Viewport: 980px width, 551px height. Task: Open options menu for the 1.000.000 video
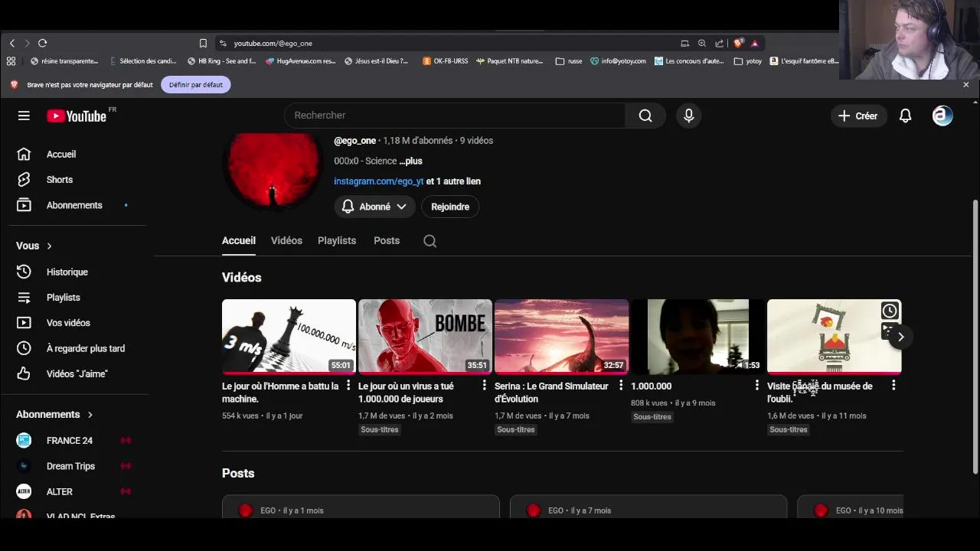click(x=757, y=386)
